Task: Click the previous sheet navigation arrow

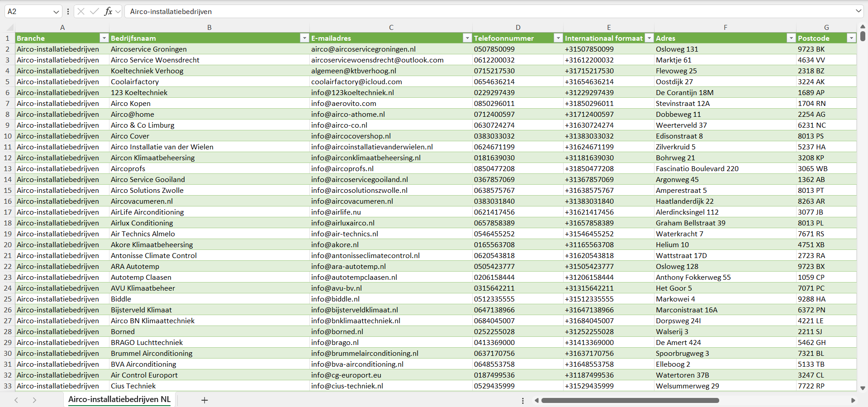Action: [x=16, y=400]
